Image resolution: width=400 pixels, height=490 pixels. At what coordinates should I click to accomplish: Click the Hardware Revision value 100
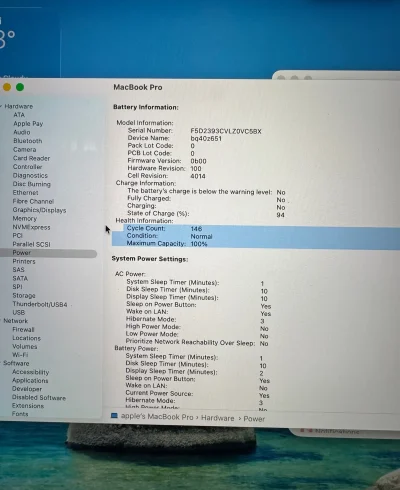[196, 169]
